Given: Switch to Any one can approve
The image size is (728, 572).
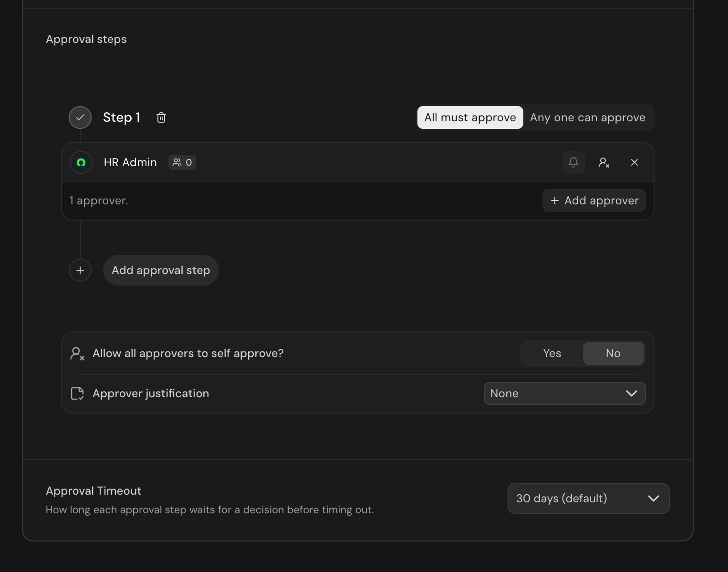Looking at the screenshot, I should click(588, 117).
